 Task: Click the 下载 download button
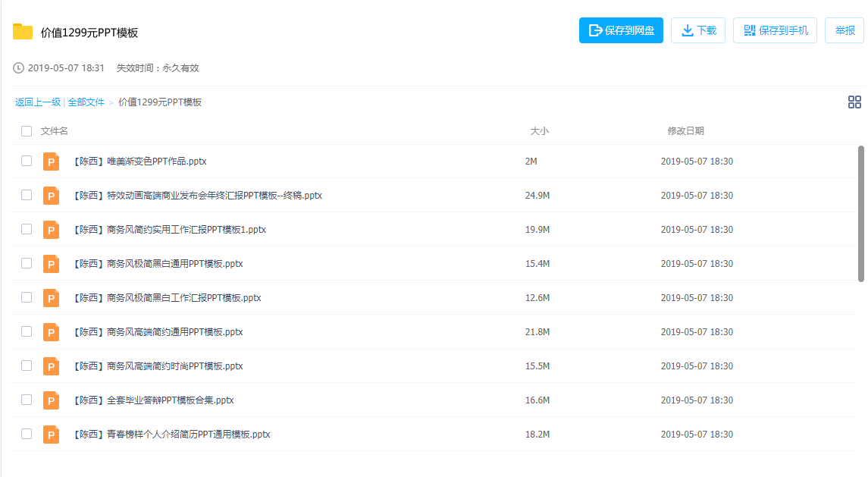(698, 30)
